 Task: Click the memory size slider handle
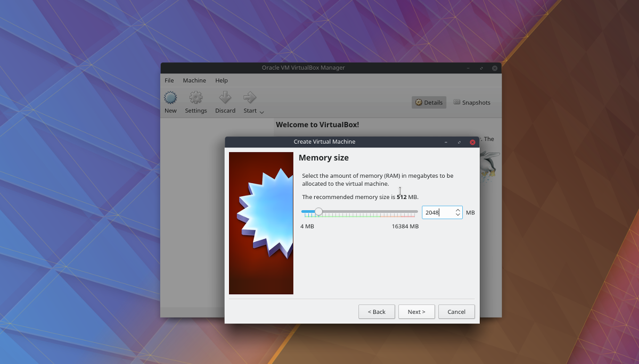318,211
